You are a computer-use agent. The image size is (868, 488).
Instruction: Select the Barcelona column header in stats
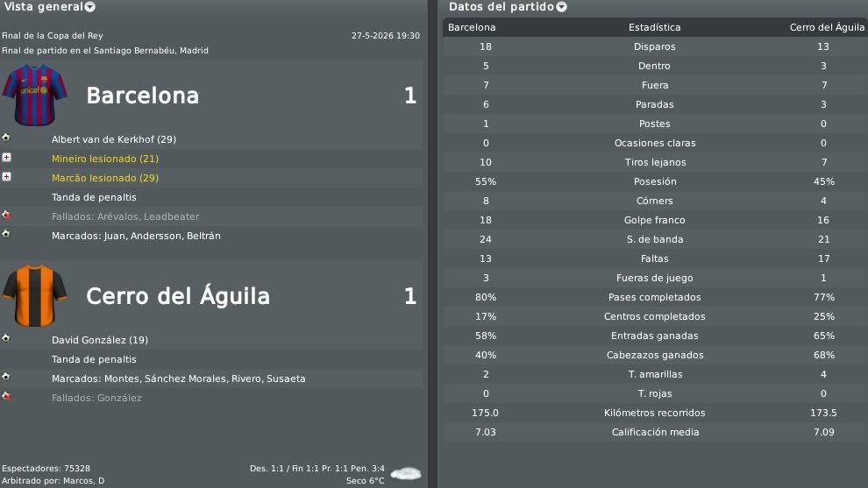[x=472, y=27]
